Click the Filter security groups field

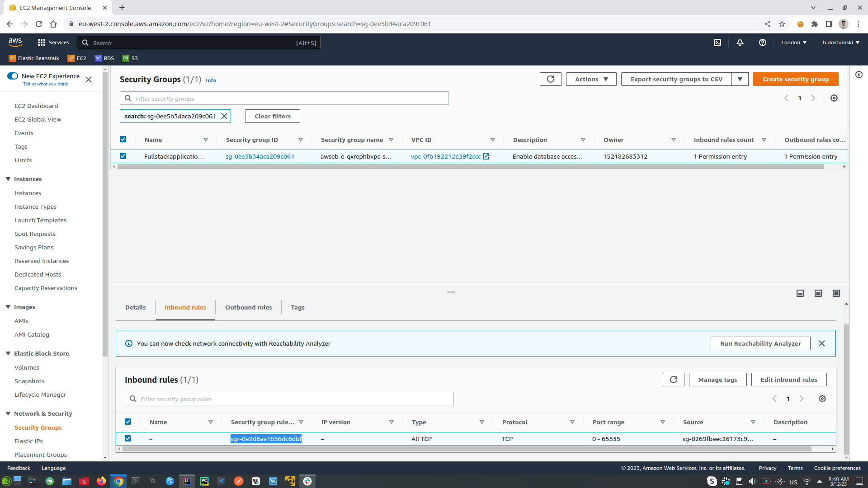(289, 99)
